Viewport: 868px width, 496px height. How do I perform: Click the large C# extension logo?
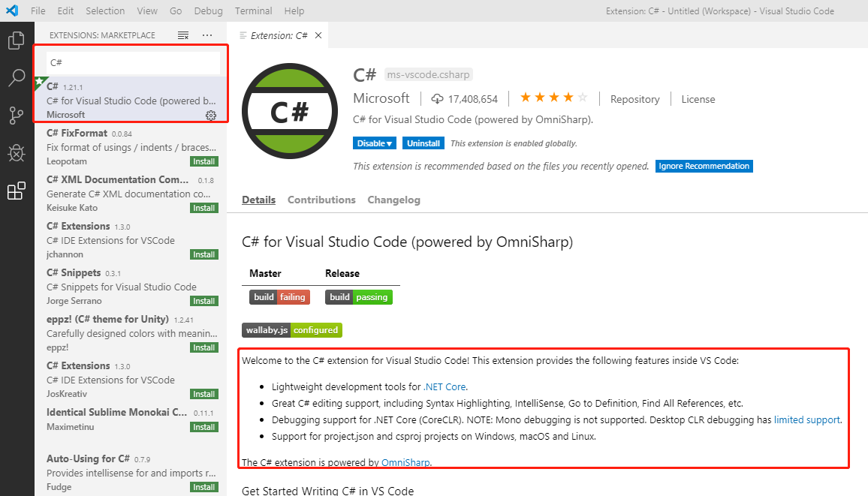pyautogui.click(x=290, y=111)
